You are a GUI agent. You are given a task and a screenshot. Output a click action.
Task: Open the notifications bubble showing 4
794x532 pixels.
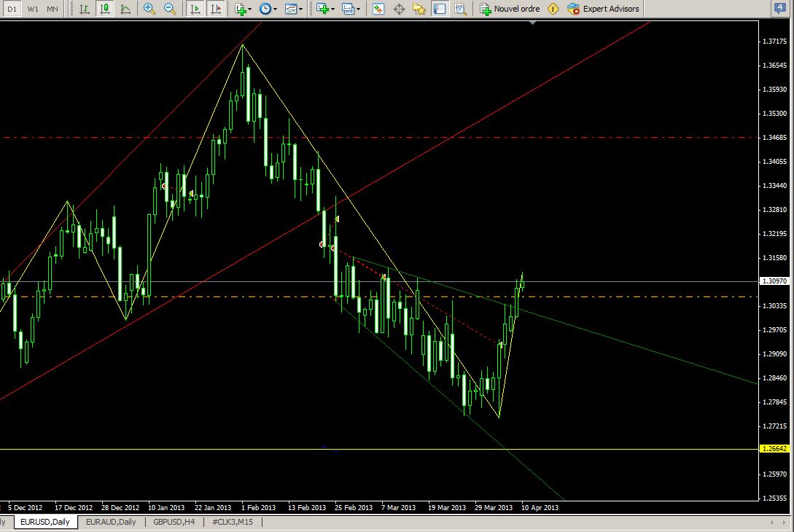[780, 8]
